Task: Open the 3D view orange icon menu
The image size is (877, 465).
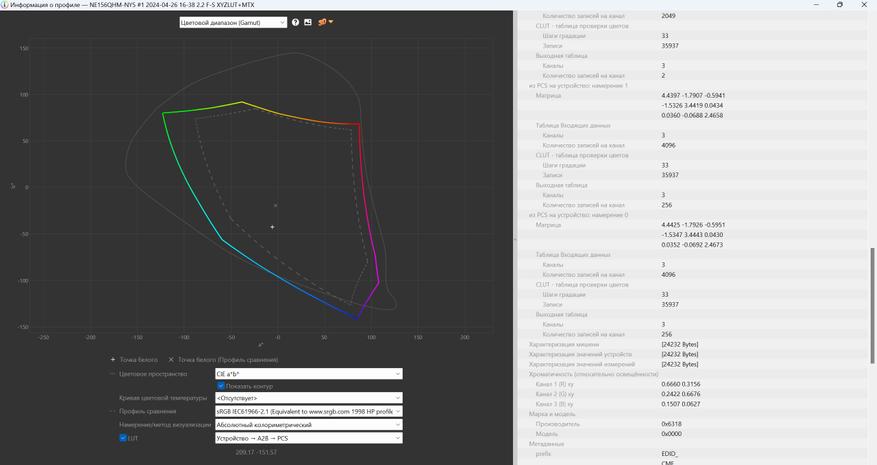Action: click(x=325, y=22)
